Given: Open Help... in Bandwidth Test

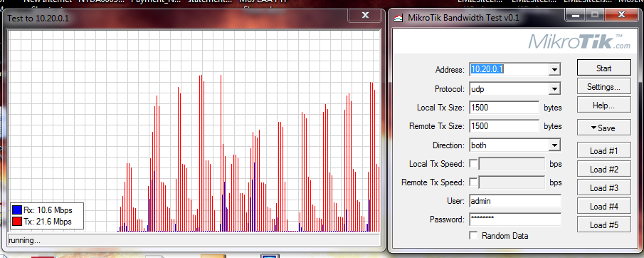Looking at the screenshot, I should point(603,105).
